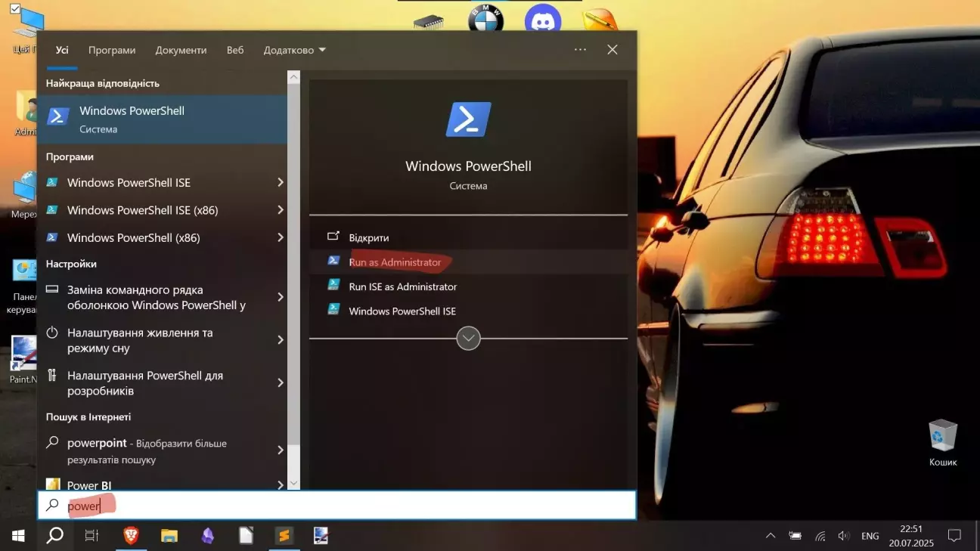The image size is (980, 551).
Task: Open the 'Мережа' network desktop icon
Action: [x=23, y=195]
